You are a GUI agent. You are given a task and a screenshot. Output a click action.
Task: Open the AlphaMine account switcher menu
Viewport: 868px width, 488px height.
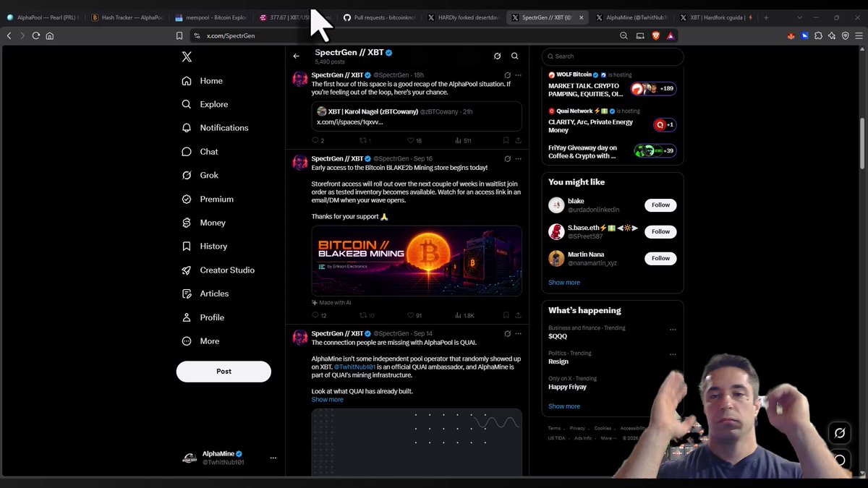[273, 458]
